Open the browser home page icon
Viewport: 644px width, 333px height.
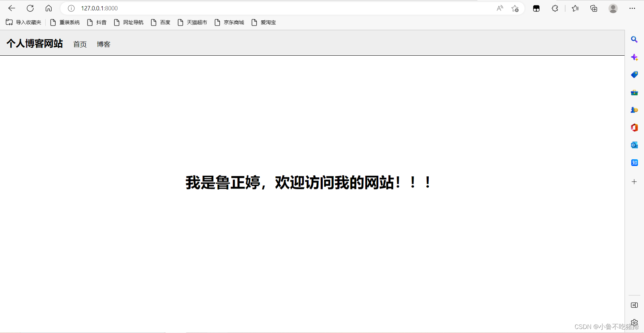(x=49, y=8)
